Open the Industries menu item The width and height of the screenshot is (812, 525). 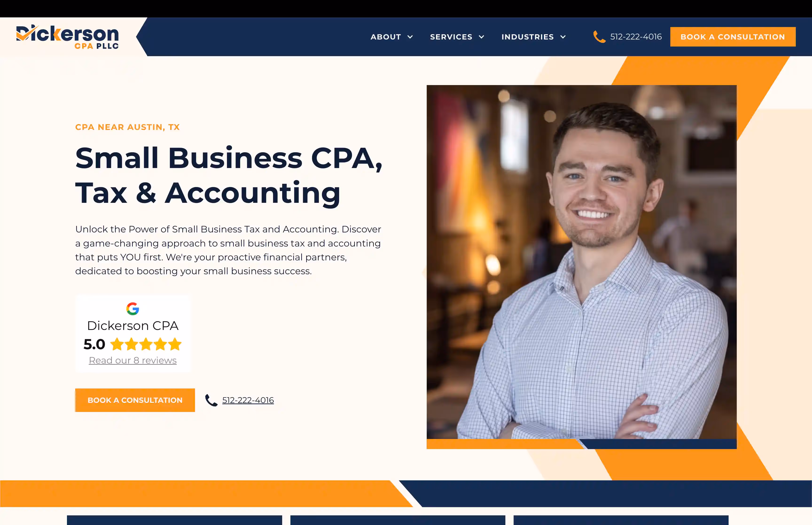[x=527, y=37]
